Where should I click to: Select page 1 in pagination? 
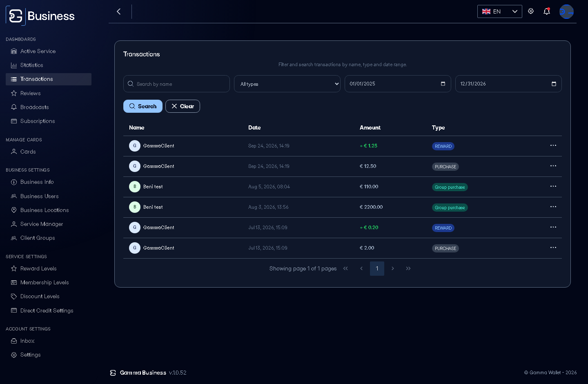coord(377,268)
